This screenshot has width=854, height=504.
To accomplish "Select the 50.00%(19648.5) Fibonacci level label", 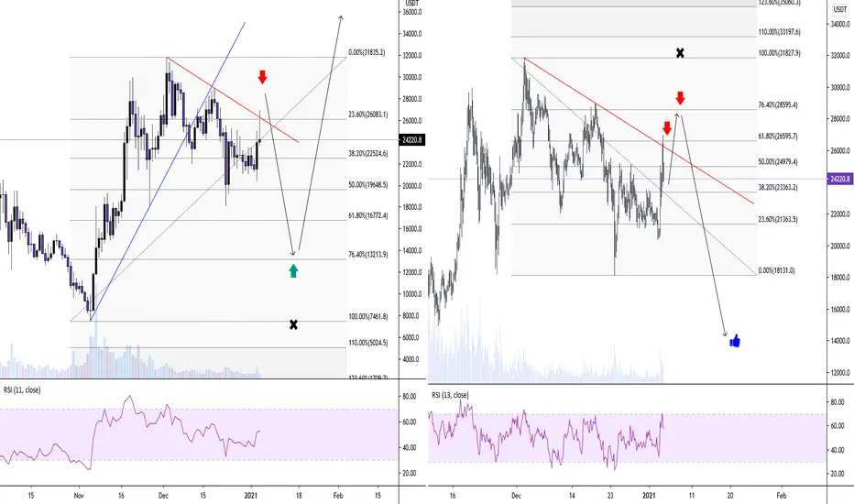I will (x=368, y=185).
